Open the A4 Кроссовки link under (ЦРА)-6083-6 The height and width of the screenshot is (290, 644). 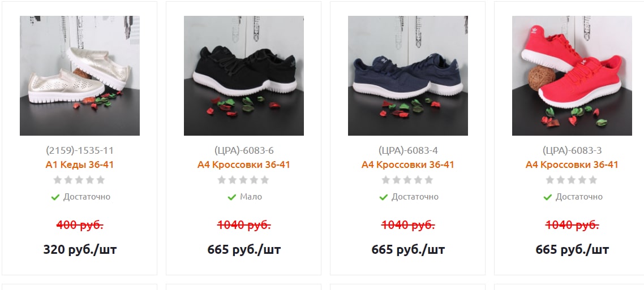pyautogui.click(x=243, y=165)
